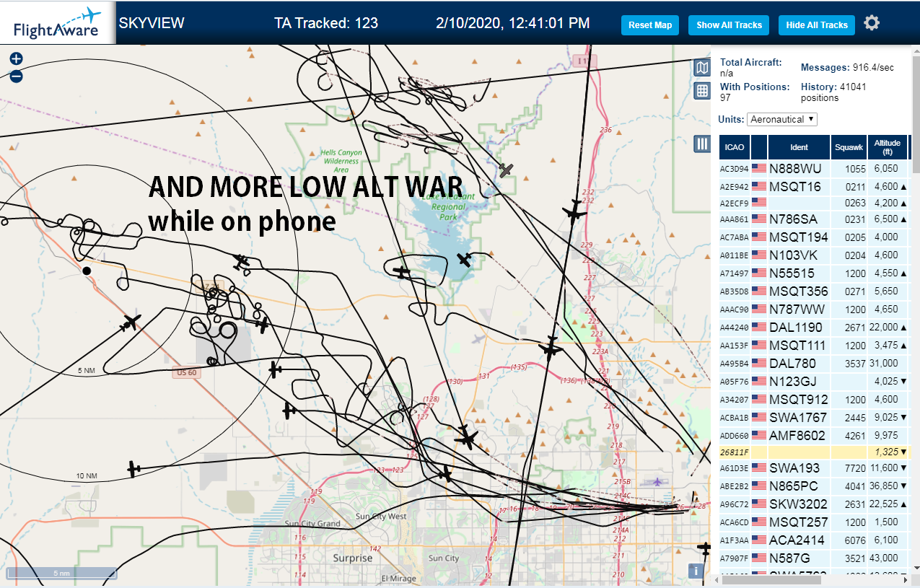920x588 pixels.
Task: Click Hide All Tracks
Action: pos(817,25)
